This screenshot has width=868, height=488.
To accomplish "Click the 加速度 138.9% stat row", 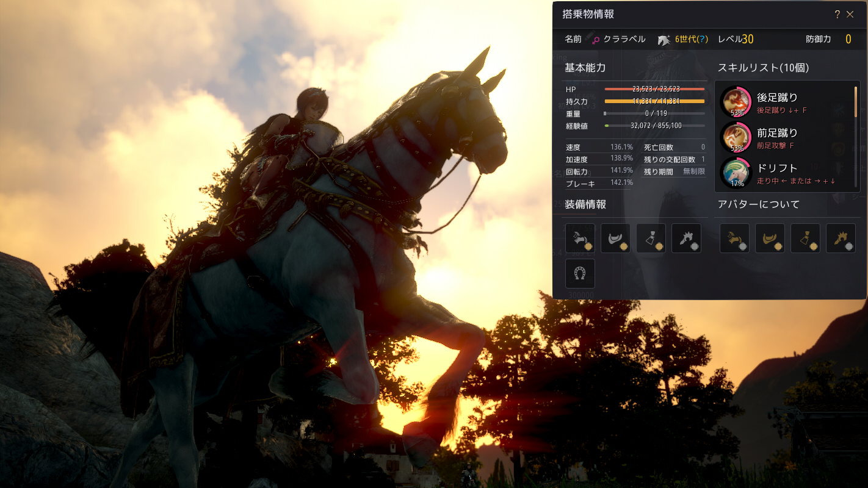I will (x=599, y=159).
